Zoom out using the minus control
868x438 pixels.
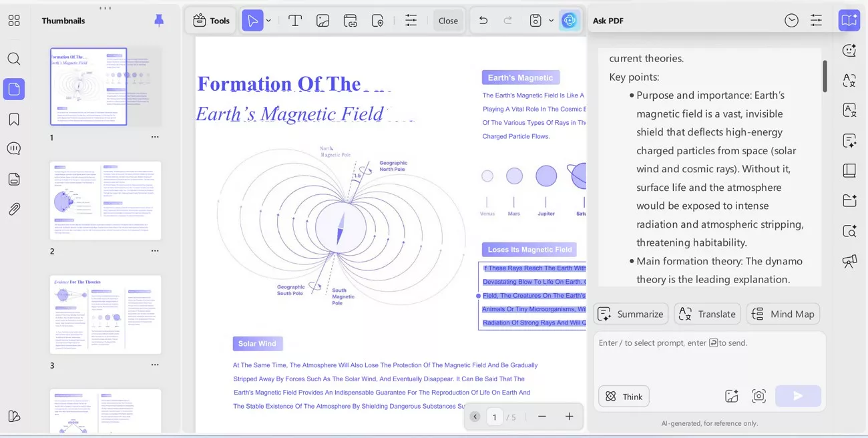pyautogui.click(x=542, y=417)
